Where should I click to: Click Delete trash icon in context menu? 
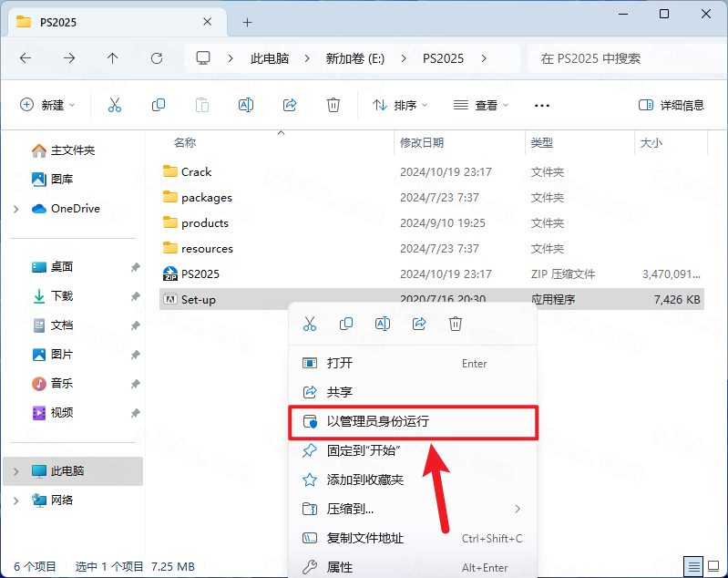456,324
